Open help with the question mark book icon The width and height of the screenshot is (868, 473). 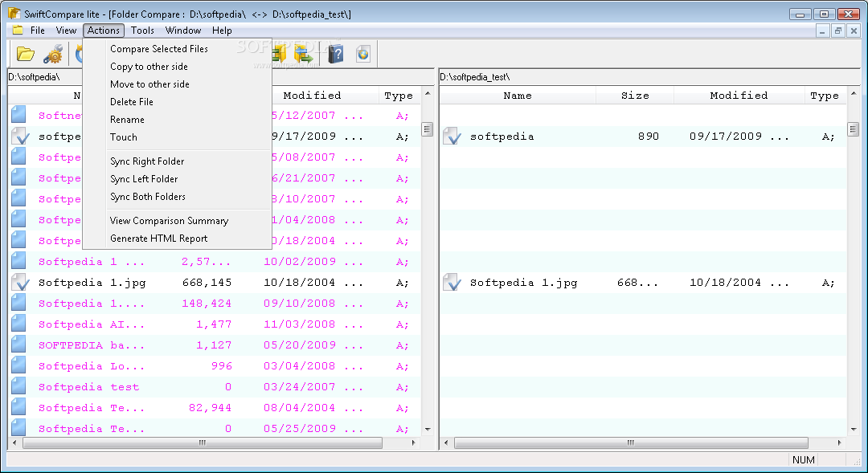point(335,55)
